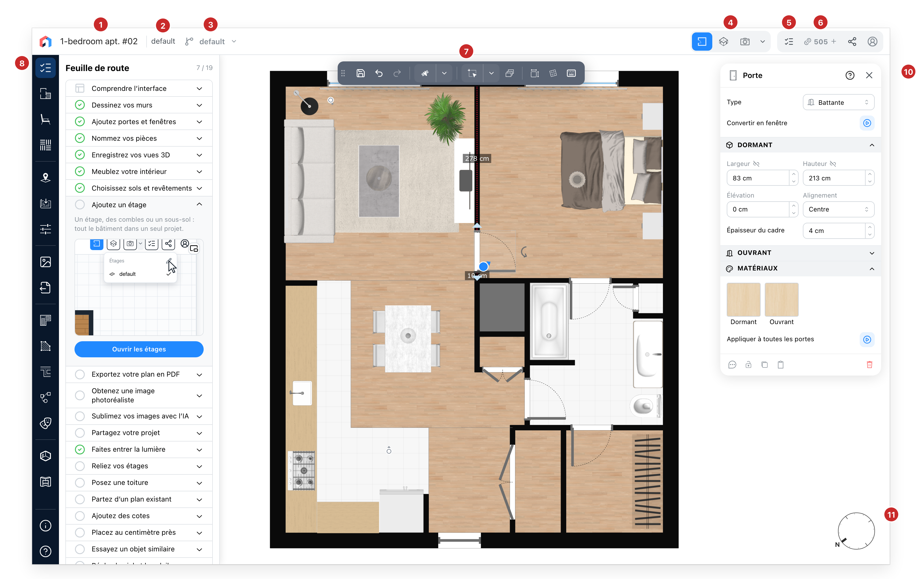
Task: Toggle Partagez votre projet completion circle
Action: [80, 432]
